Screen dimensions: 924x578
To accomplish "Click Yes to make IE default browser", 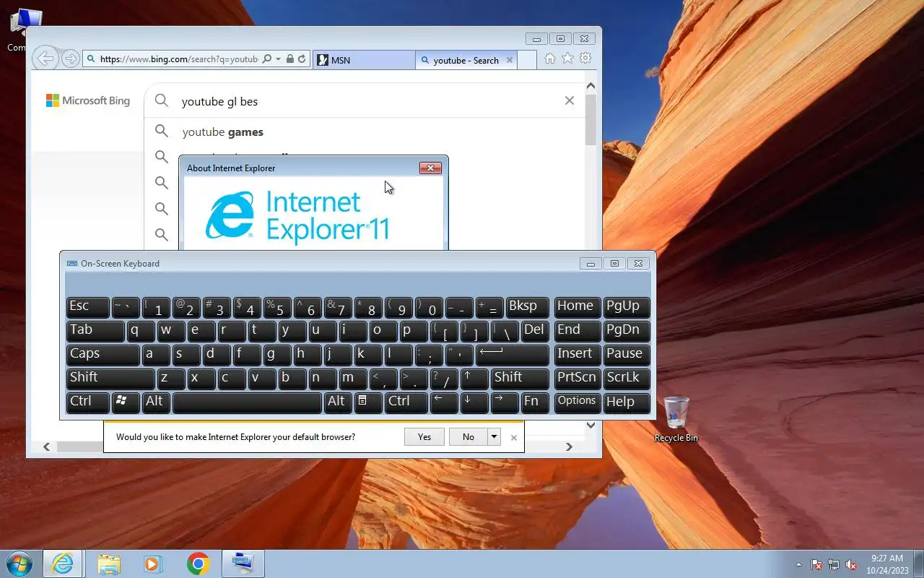I will (424, 436).
